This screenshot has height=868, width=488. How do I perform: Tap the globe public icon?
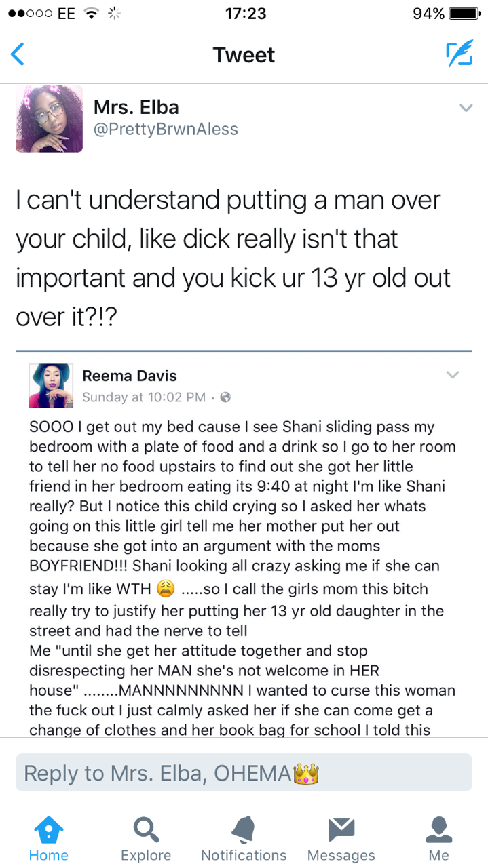tap(226, 397)
